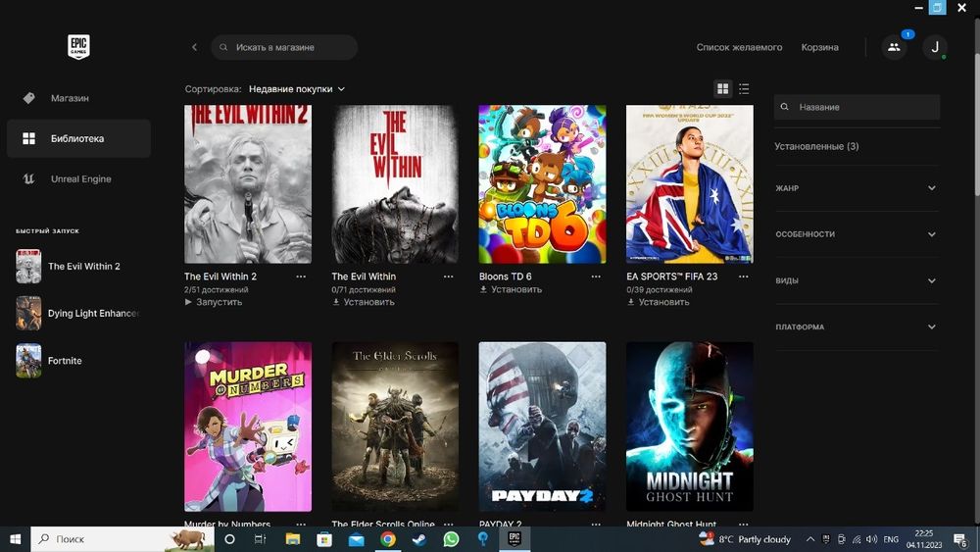Open The Evil Within 2 cover
Viewport: 980px width, 552px height.
click(x=248, y=184)
